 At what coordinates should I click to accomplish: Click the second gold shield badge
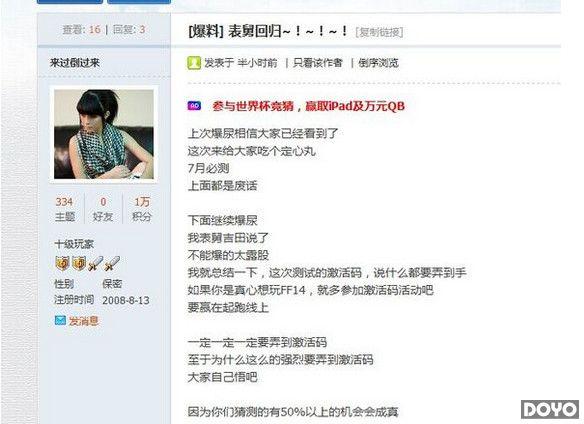[79, 263]
